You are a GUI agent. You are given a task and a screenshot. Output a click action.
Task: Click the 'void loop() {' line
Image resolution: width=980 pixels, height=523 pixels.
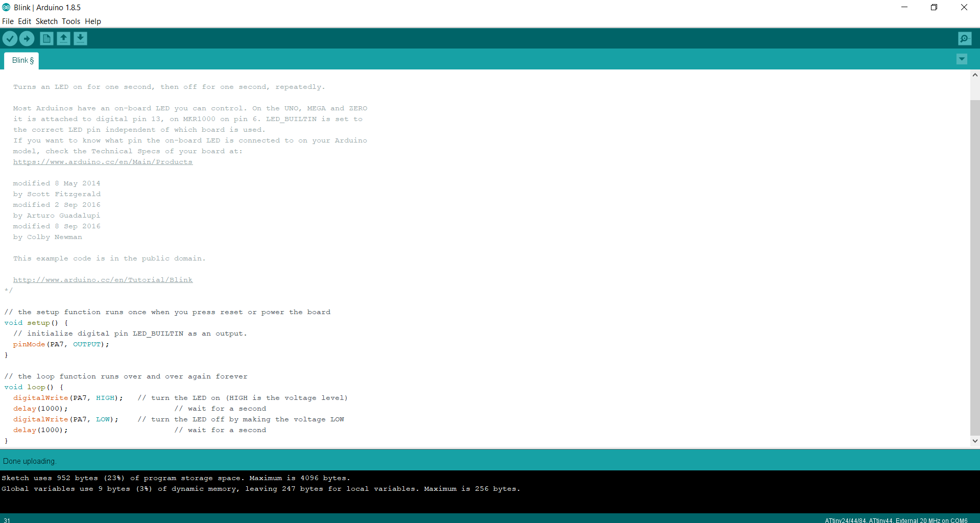click(x=34, y=387)
